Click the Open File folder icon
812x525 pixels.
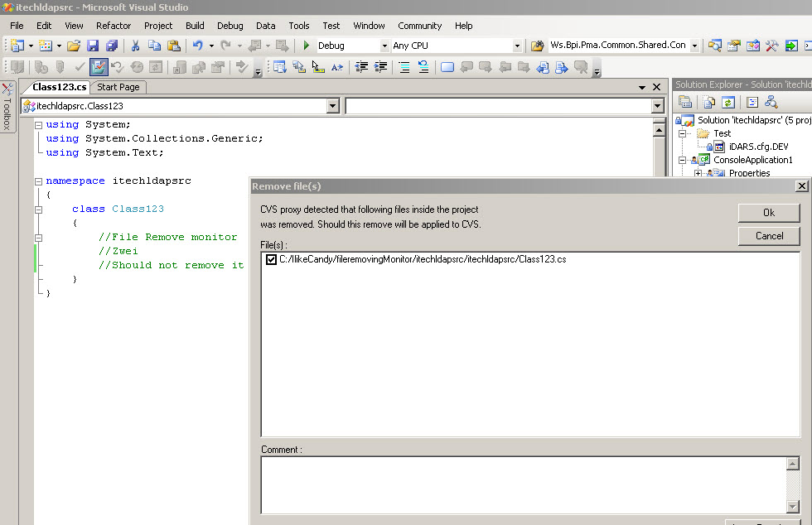click(74, 46)
